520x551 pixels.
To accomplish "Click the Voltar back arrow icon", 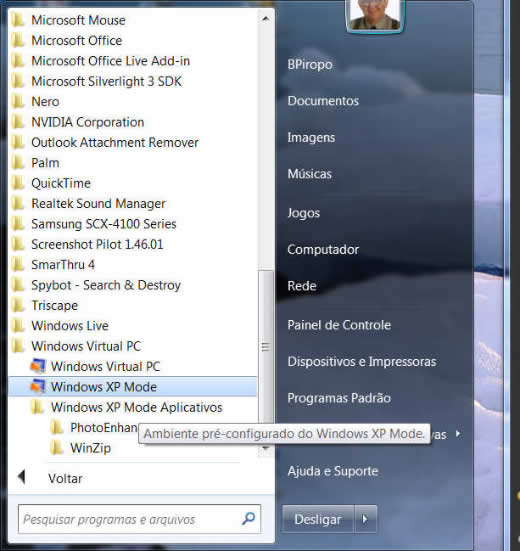I will point(21,477).
